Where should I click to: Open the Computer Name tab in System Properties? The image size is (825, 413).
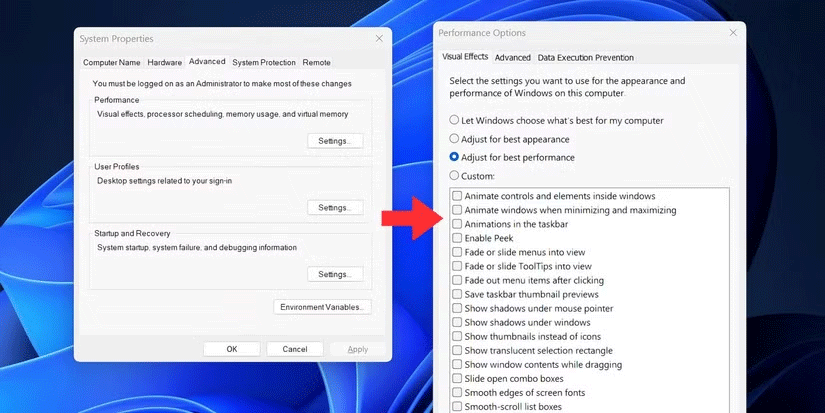point(112,62)
